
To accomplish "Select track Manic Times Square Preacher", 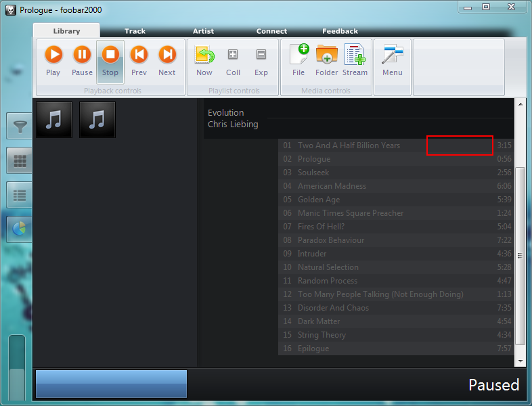I will (x=395, y=213).
